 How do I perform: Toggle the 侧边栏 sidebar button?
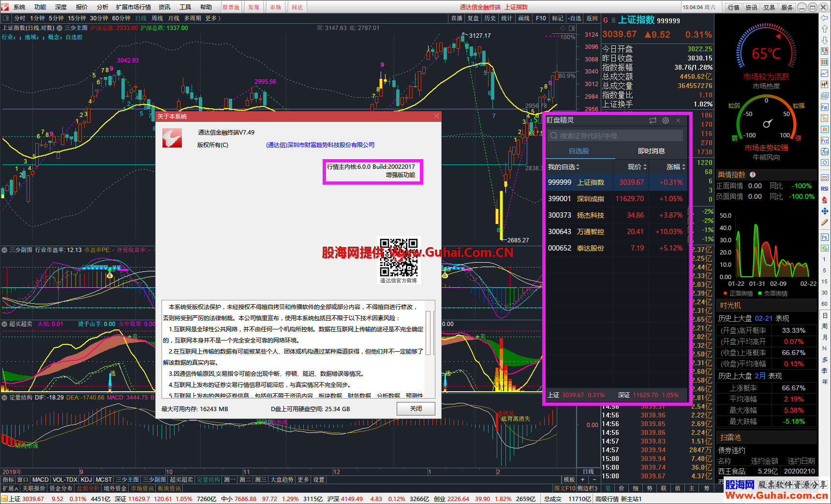tap(588, 489)
